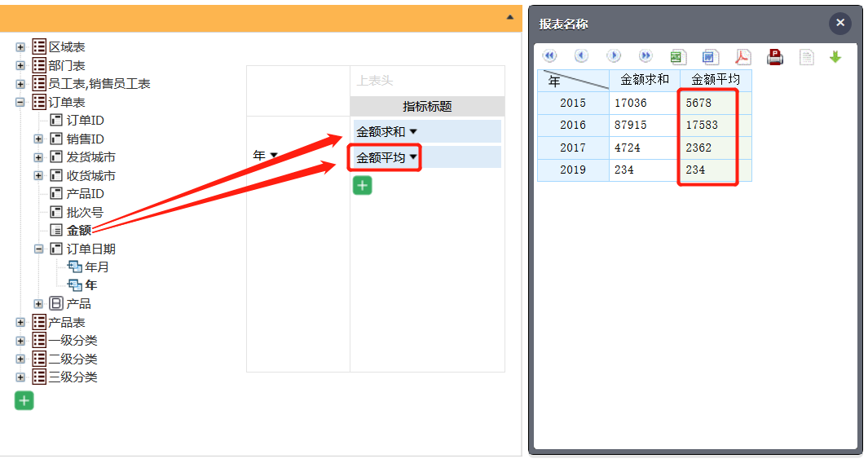Open the 年 row header dropdown
The width and height of the screenshot is (868, 463).
click(x=274, y=157)
